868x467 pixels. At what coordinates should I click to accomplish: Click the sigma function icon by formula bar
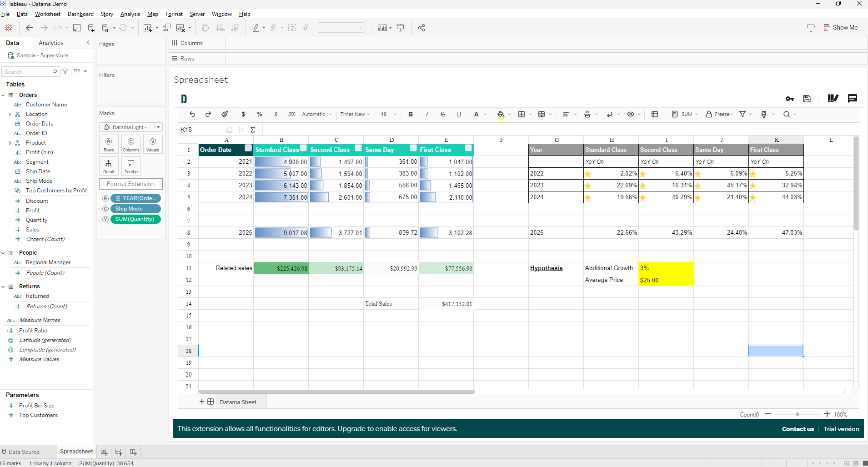pos(253,130)
